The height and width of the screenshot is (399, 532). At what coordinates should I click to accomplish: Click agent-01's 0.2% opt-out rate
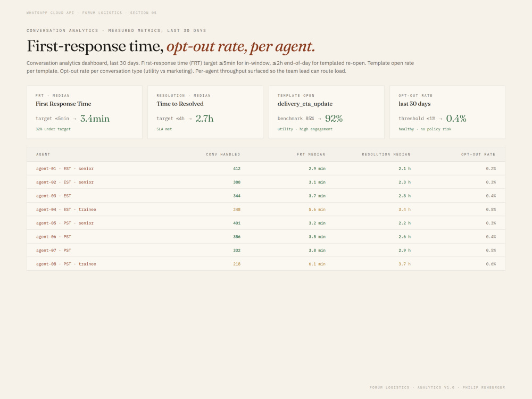pos(491,169)
